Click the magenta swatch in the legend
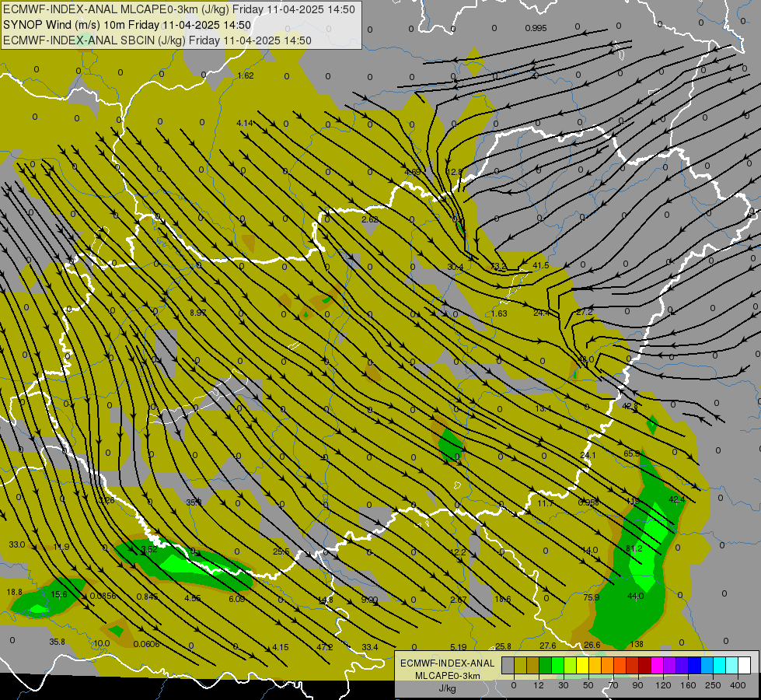Viewport: 761px width, 700px height. point(657,665)
